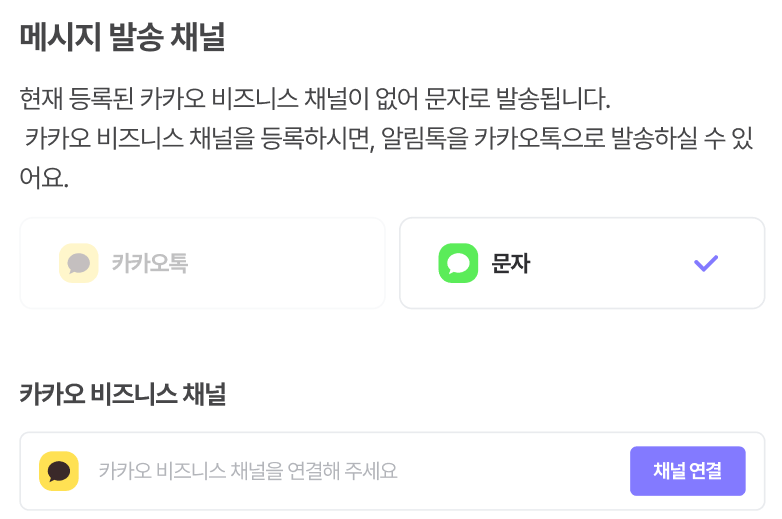
Task: Click the yellow Kakao channel icon
Action: point(59,471)
